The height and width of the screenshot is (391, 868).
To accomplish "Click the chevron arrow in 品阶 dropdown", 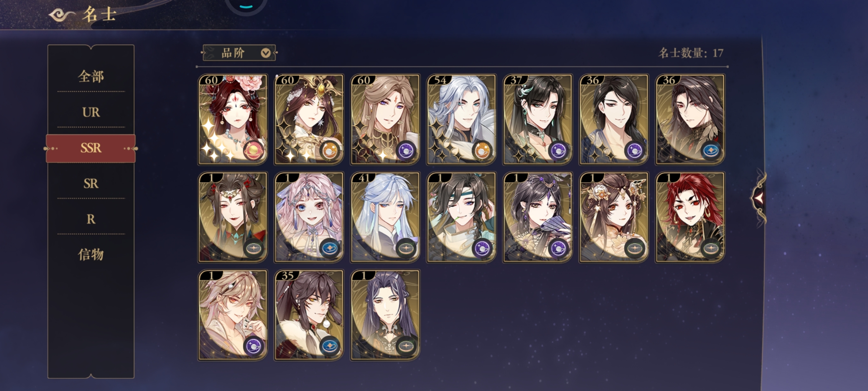I will click(265, 53).
